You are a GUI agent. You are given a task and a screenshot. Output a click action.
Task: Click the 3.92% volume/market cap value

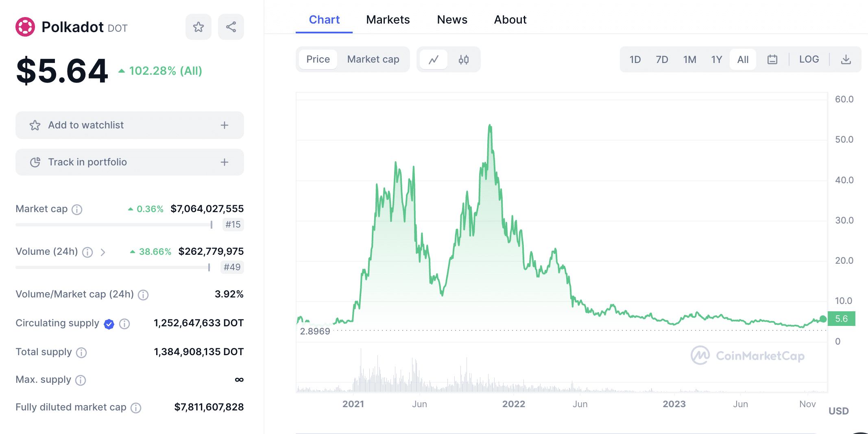229,294
